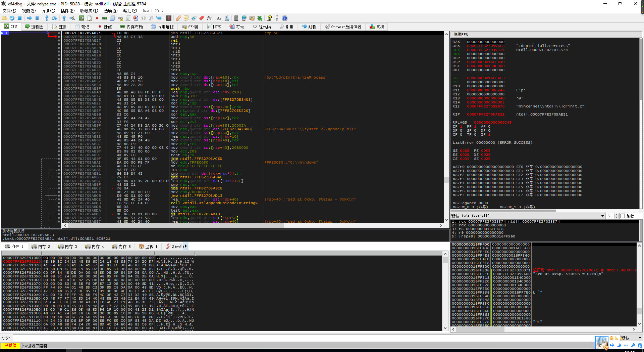Click the toolbar magnifier references icon
This screenshot has height=352, width=644.
click(151, 18)
